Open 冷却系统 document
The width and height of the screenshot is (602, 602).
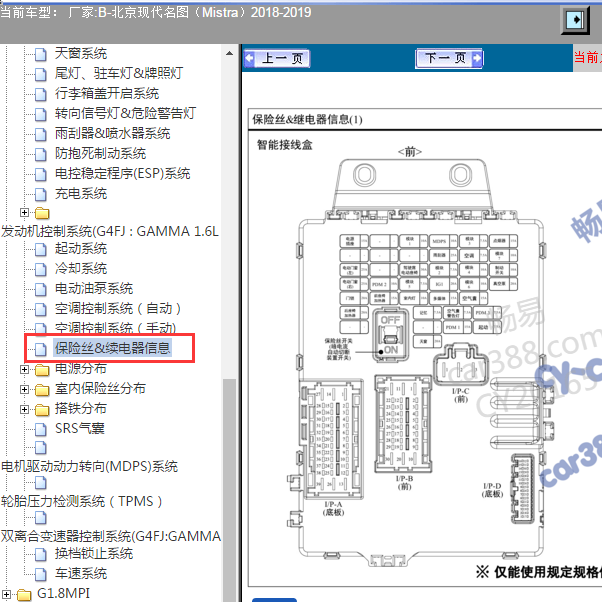click(x=81, y=268)
